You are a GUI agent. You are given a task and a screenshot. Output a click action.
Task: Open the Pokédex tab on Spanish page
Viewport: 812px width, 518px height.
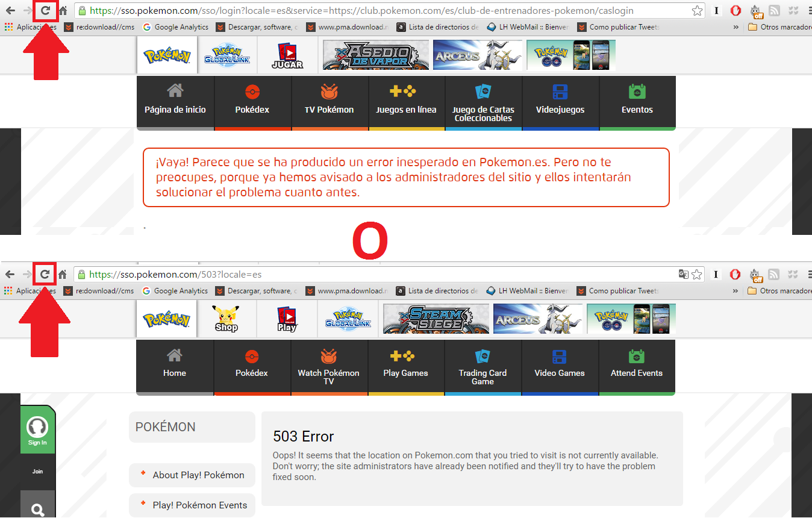pyautogui.click(x=252, y=102)
